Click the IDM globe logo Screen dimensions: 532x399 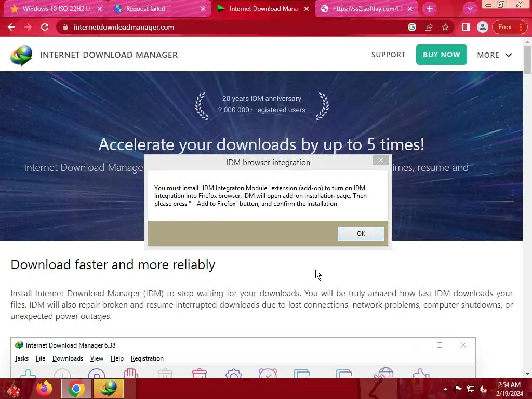(x=21, y=55)
